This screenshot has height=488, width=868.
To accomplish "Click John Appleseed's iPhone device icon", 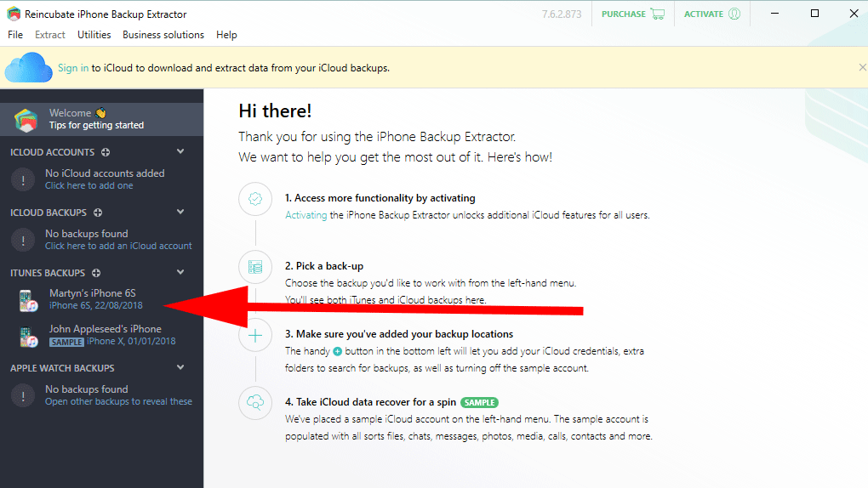I will coord(28,336).
